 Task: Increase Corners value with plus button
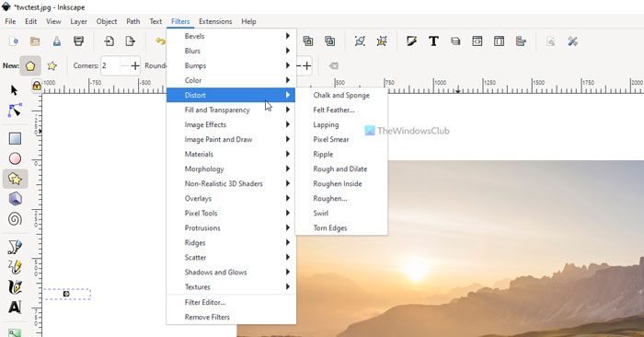pos(135,65)
